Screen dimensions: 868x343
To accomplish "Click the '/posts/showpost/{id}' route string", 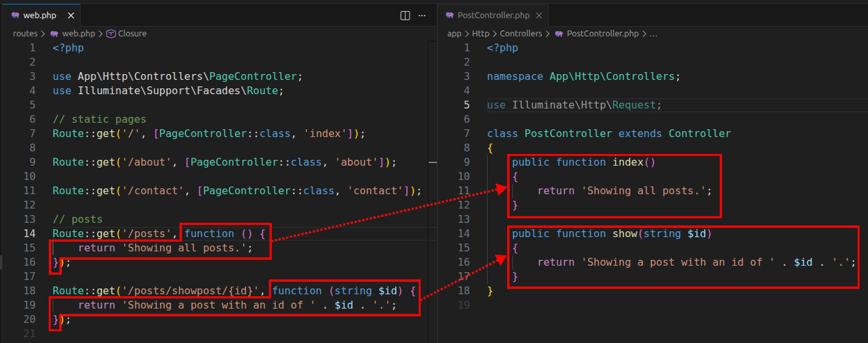I will [191, 290].
